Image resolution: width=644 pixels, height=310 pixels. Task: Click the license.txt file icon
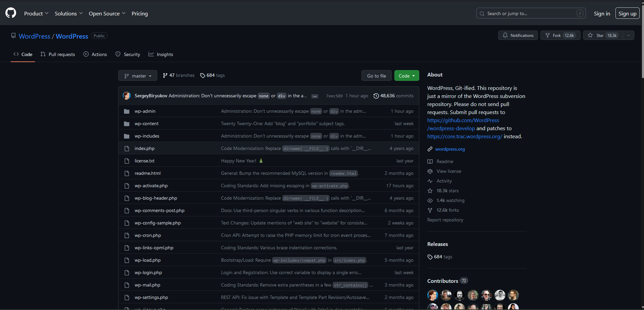pos(127,161)
